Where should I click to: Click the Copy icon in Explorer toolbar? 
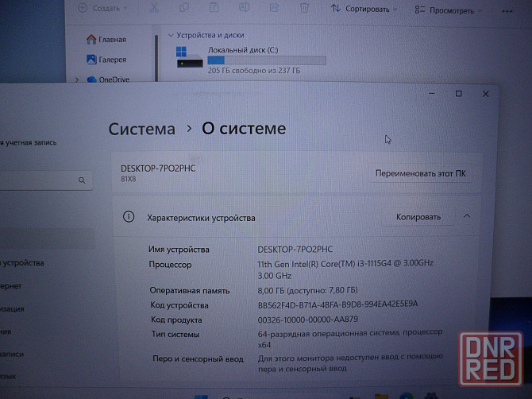(184, 7)
